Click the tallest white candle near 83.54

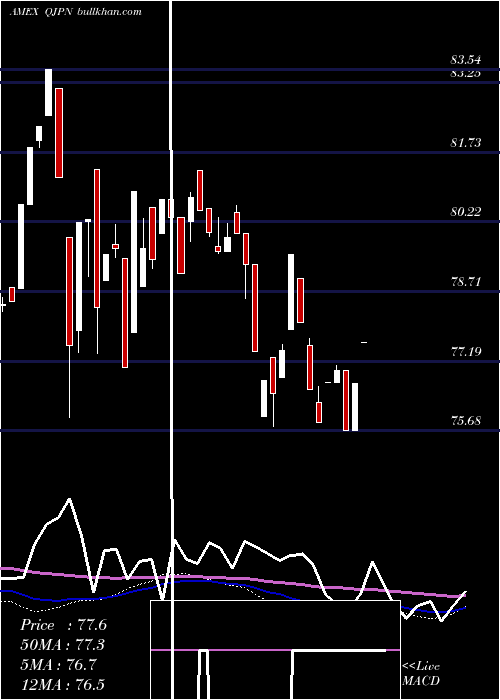pos(48,92)
